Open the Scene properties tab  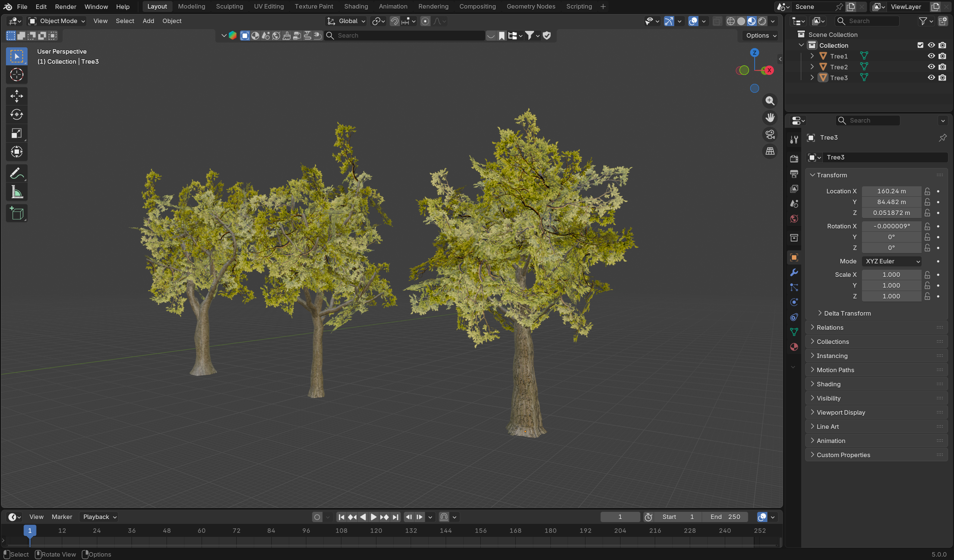(x=794, y=203)
